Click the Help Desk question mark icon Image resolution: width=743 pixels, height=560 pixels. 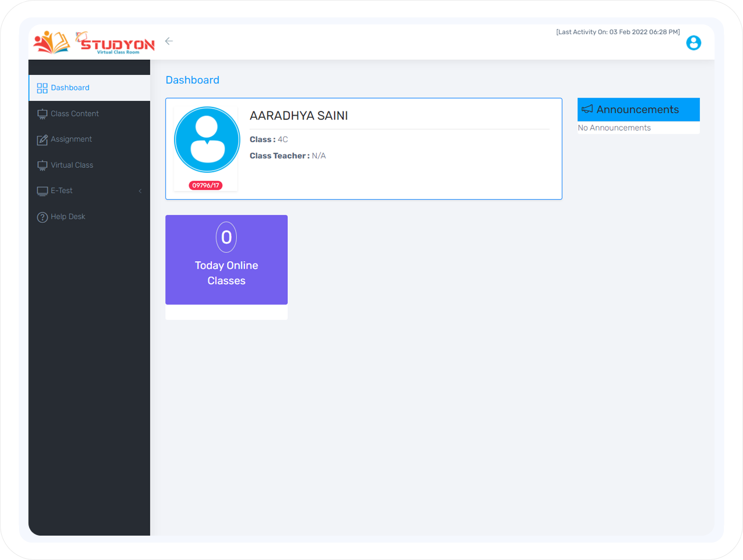click(42, 217)
